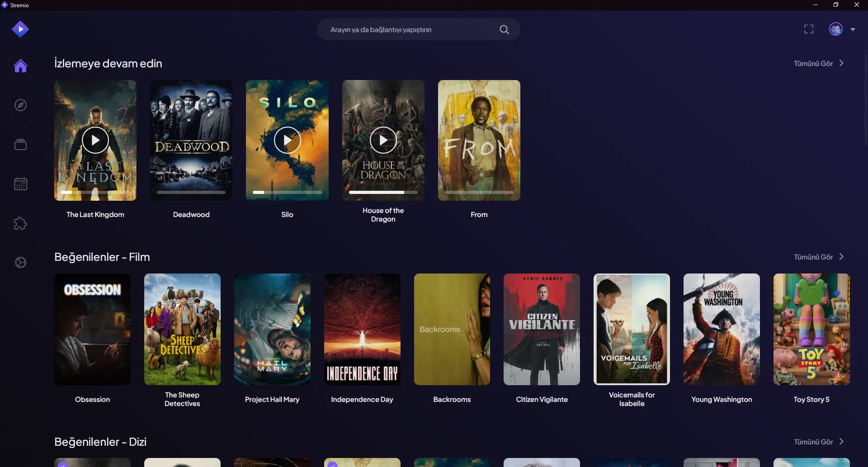This screenshot has width=868, height=467.
Task: See all in İzlemeye devam edin
Action: click(819, 64)
